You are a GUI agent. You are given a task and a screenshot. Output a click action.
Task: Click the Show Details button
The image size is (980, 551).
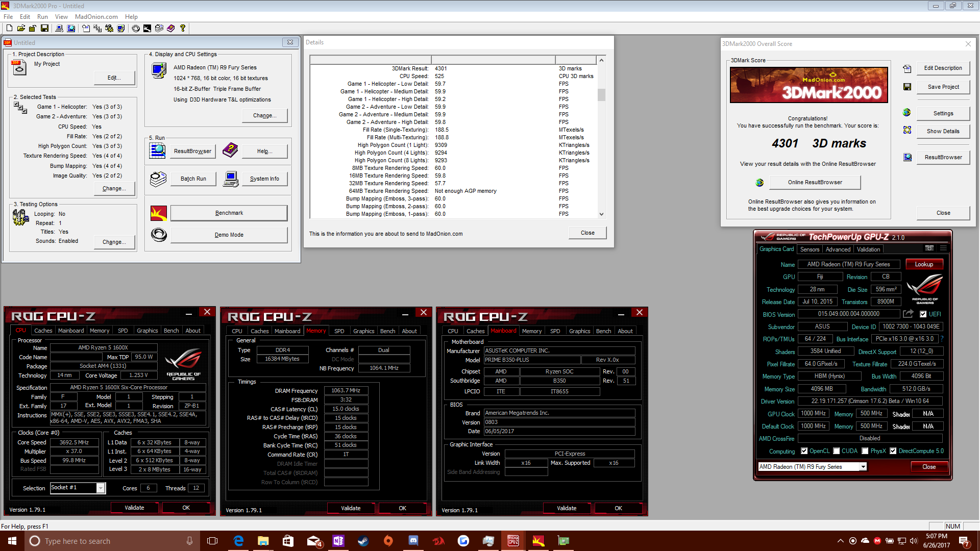[943, 132]
